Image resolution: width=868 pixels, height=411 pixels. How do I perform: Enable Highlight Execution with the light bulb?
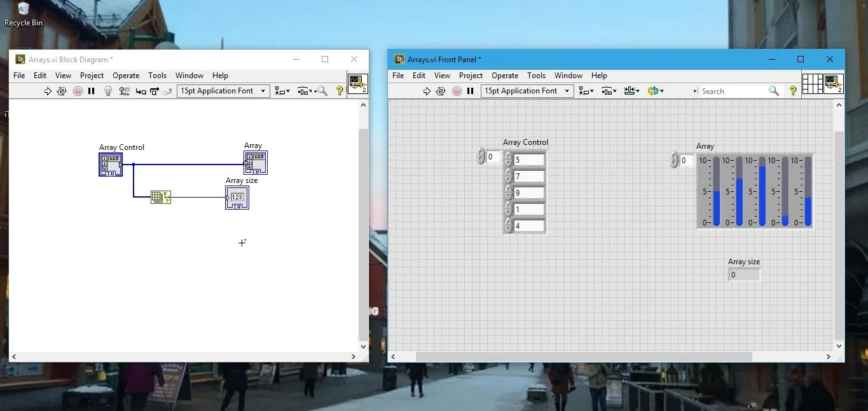[x=107, y=91]
